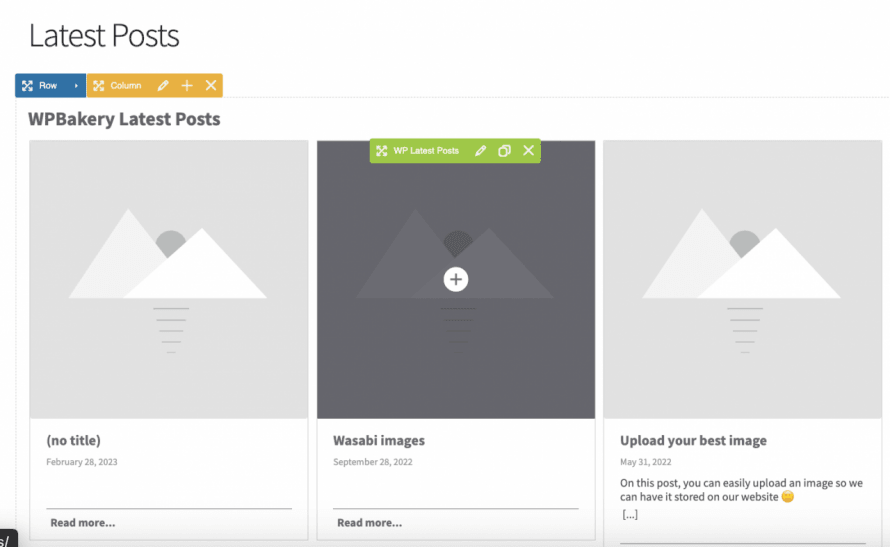Clone the WP Latest Posts element
890x547 pixels.
(504, 151)
